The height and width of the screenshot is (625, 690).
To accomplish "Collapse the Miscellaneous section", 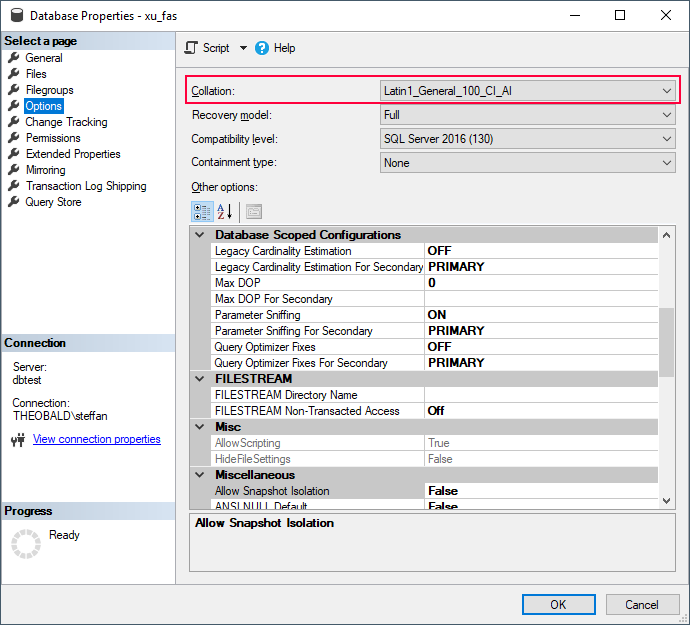I will [x=200, y=474].
